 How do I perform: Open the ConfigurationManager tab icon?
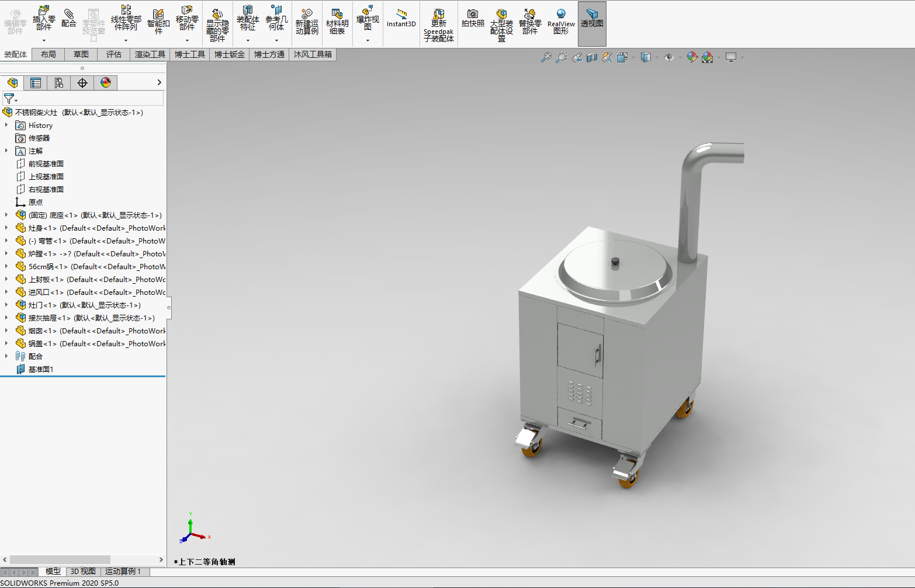[x=59, y=83]
